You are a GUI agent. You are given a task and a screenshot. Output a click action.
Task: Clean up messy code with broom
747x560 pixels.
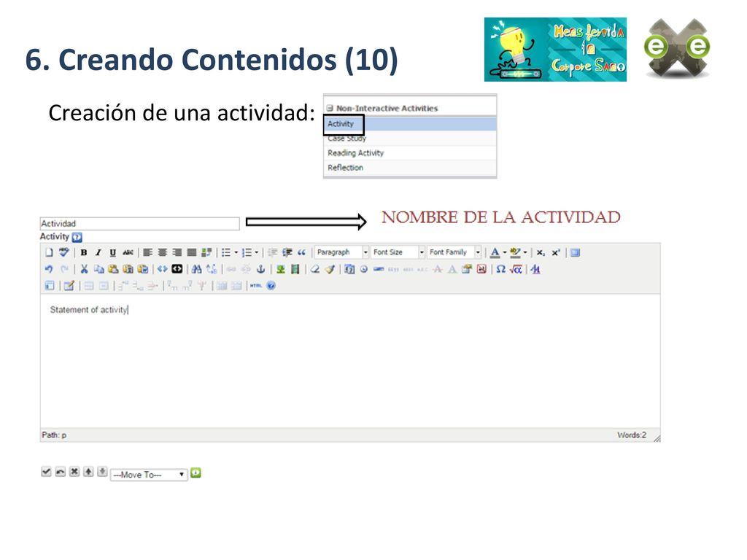pyautogui.click(x=330, y=269)
